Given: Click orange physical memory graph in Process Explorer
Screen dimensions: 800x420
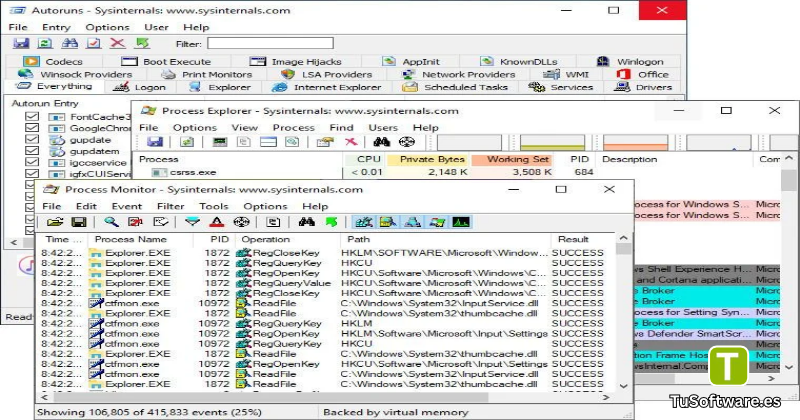Looking at the screenshot, I should 635,142.
